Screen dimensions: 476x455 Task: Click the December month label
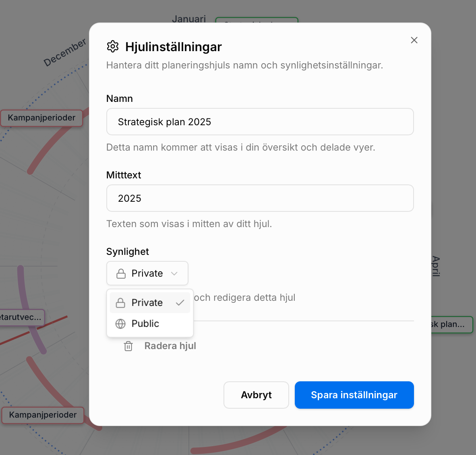pyautogui.click(x=65, y=52)
